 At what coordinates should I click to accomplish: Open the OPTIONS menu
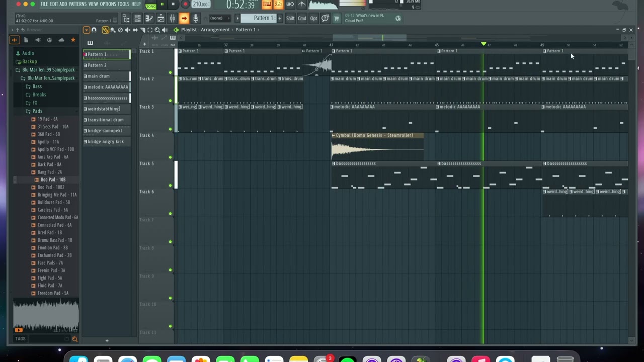click(108, 4)
